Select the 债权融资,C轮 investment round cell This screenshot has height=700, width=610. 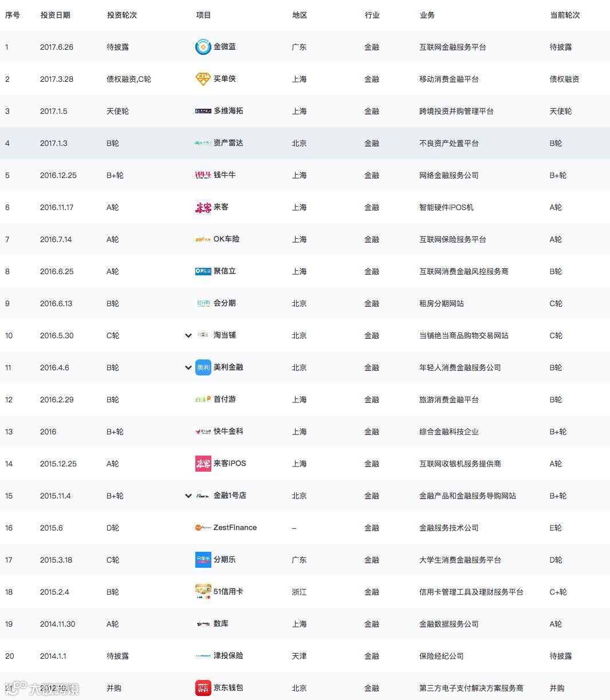[x=129, y=79]
